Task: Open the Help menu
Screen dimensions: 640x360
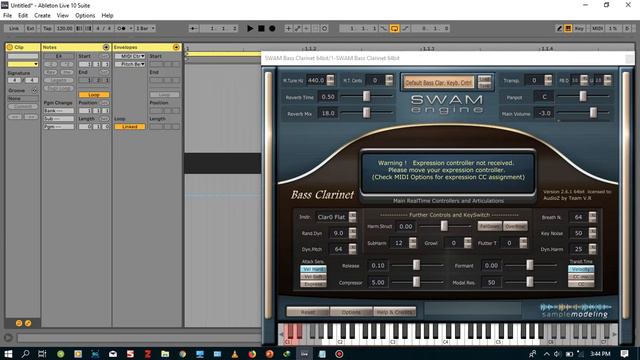Action: 107,16
